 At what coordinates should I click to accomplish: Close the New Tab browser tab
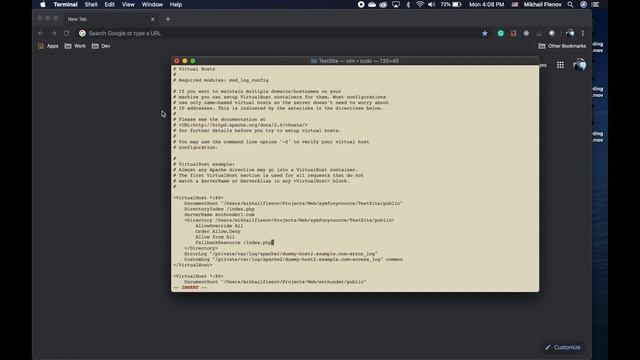click(x=153, y=19)
